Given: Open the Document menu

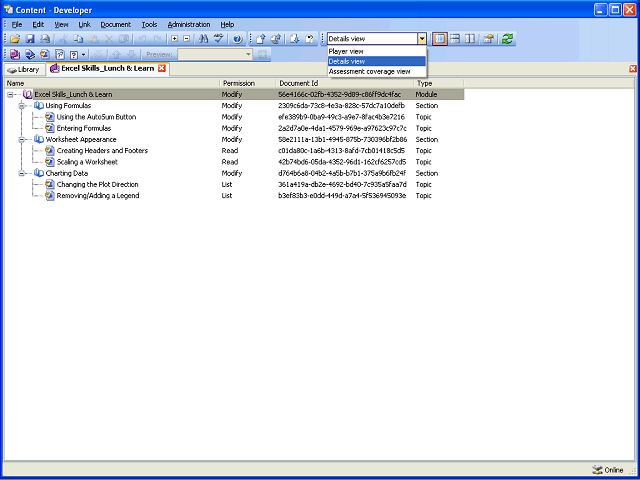Looking at the screenshot, I should (116, 24).
